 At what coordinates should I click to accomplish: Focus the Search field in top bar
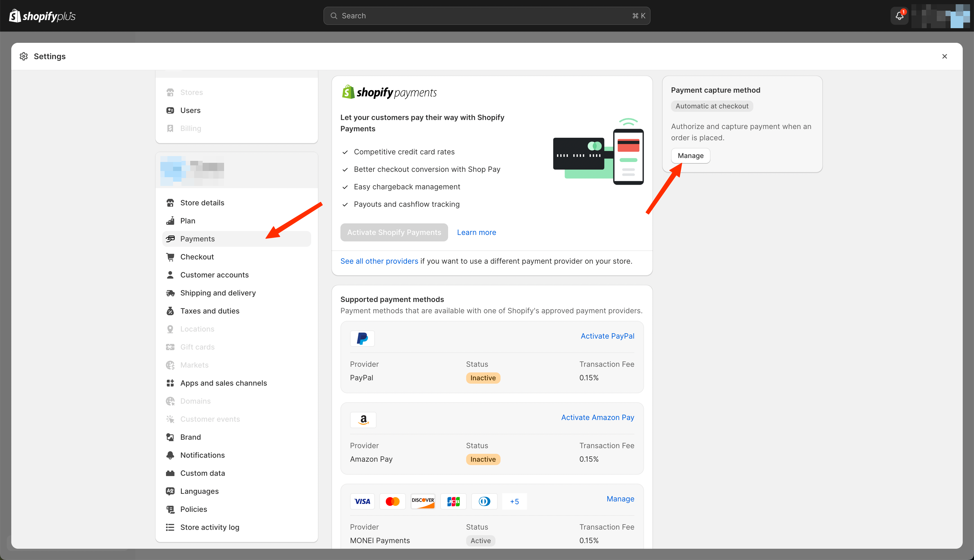click(487, 16)
